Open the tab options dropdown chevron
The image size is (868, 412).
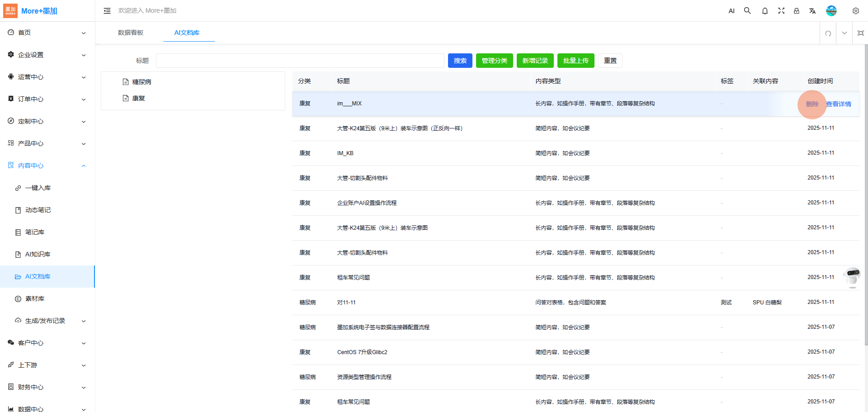pos(844,33)
